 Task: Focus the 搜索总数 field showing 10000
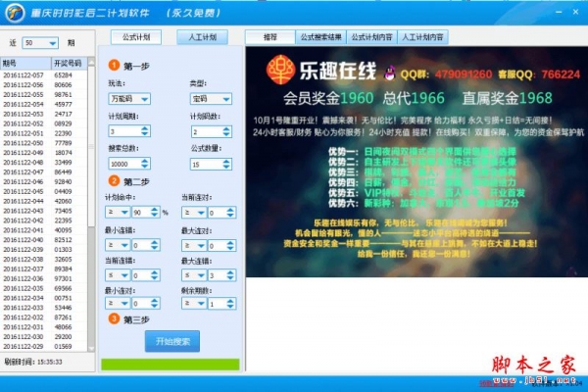129,164
